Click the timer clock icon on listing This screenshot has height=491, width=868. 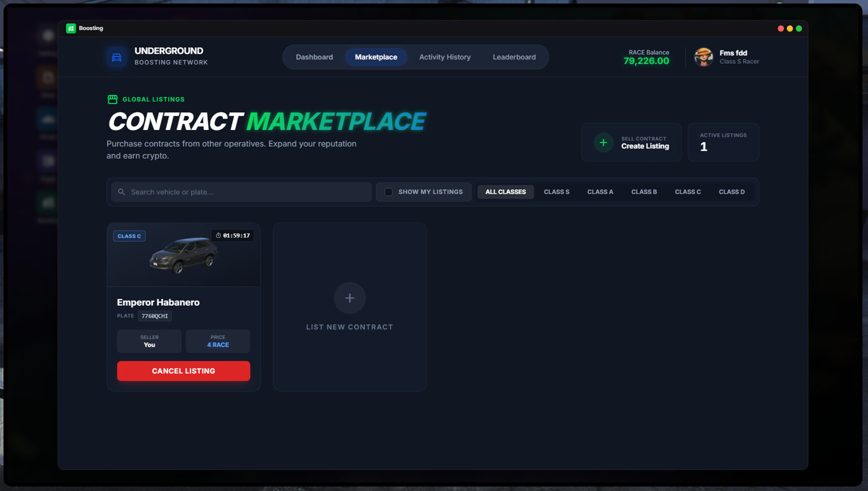click(x=218, y=236)
